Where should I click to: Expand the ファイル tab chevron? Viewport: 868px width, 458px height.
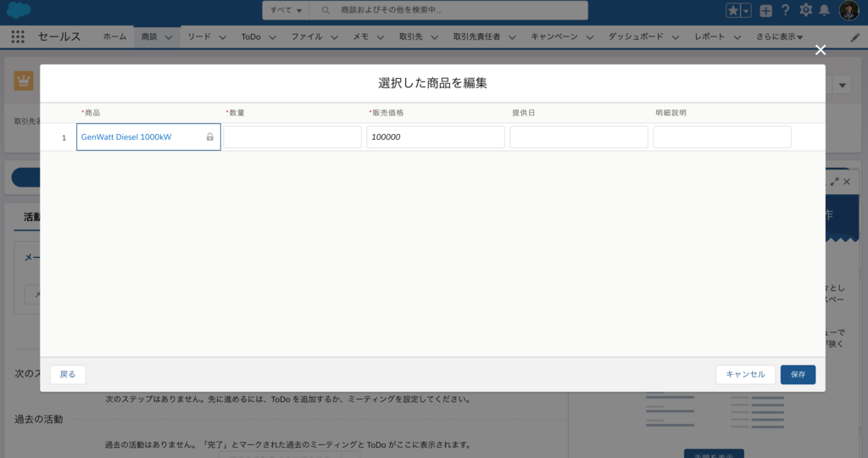(334, 37)
